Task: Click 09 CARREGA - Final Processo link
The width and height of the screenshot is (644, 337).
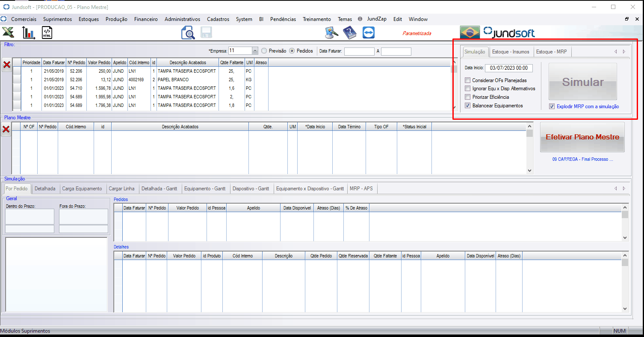Action: click(x=582, y=159)
